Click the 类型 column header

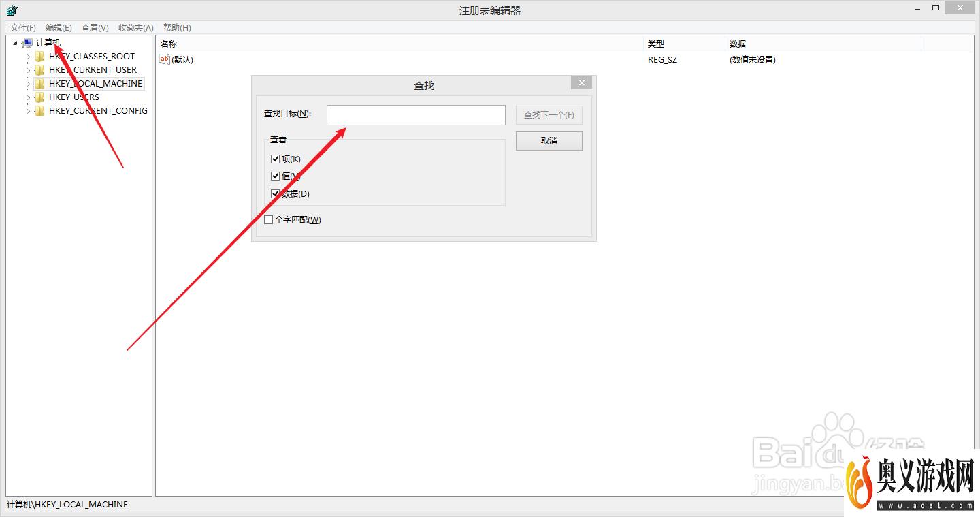click(685, 44)
